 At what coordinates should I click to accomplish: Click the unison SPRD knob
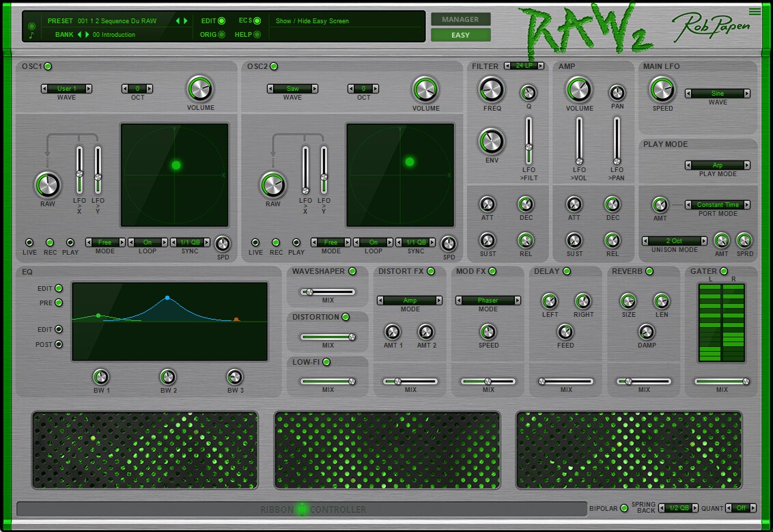pyautogui.click(x=744, y=240)
